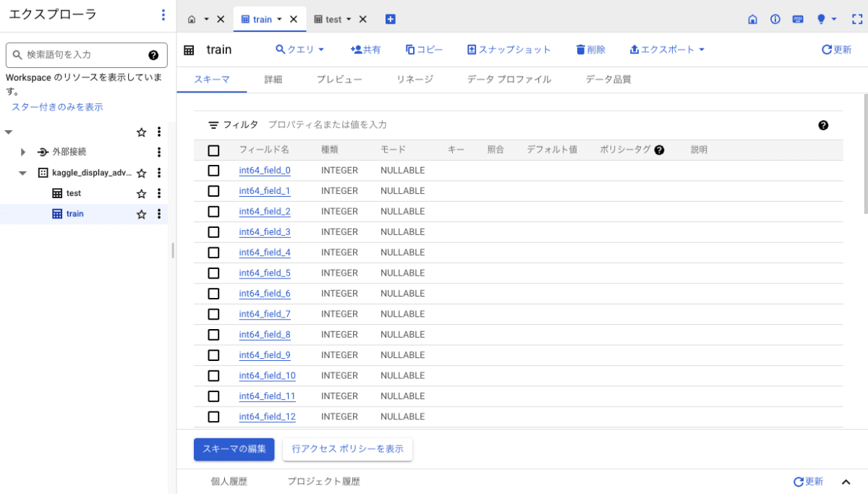Switch to the データ品質 tab
This screenshot has height=494, width=868.
[608, 80]
